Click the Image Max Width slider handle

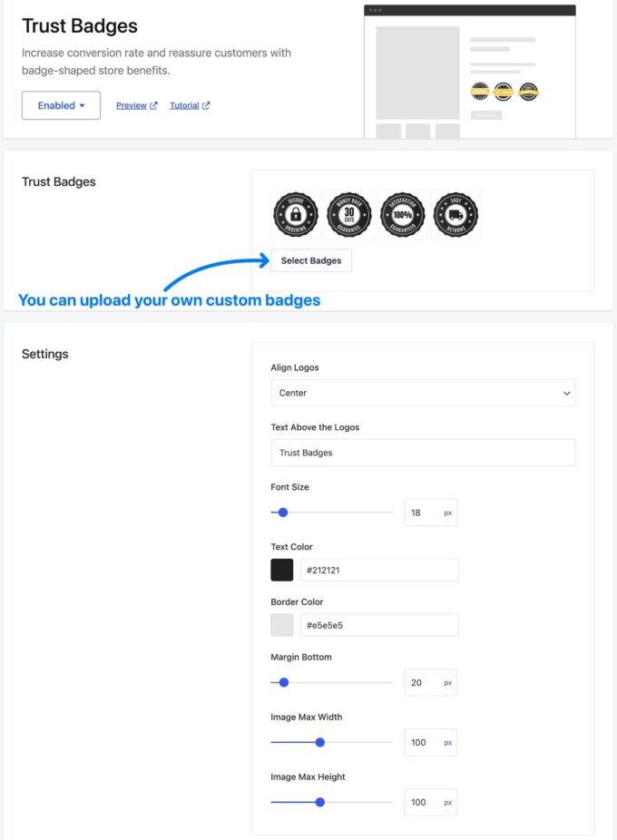click(320, 743)
